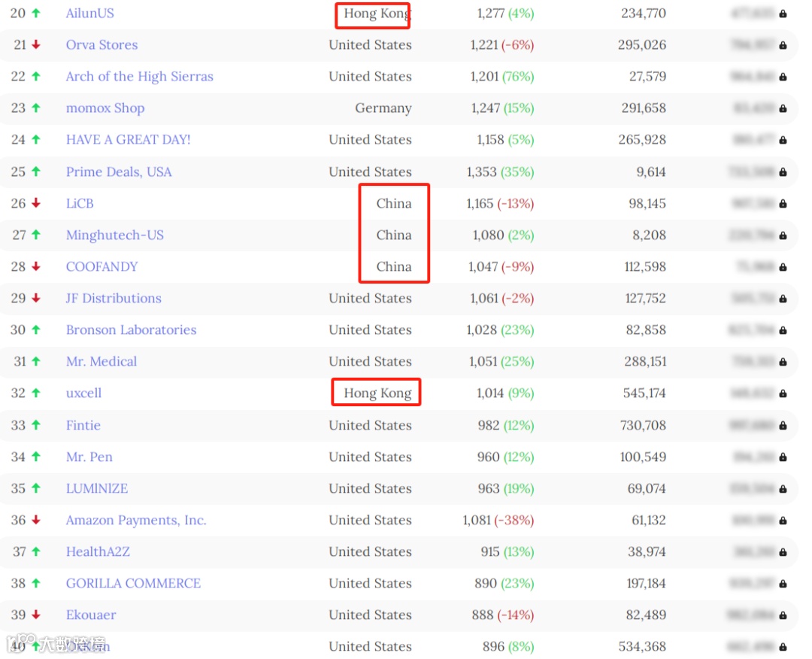
Task: Click lock icon in Bronson Laboratories row
Action: tap(783, 330)
